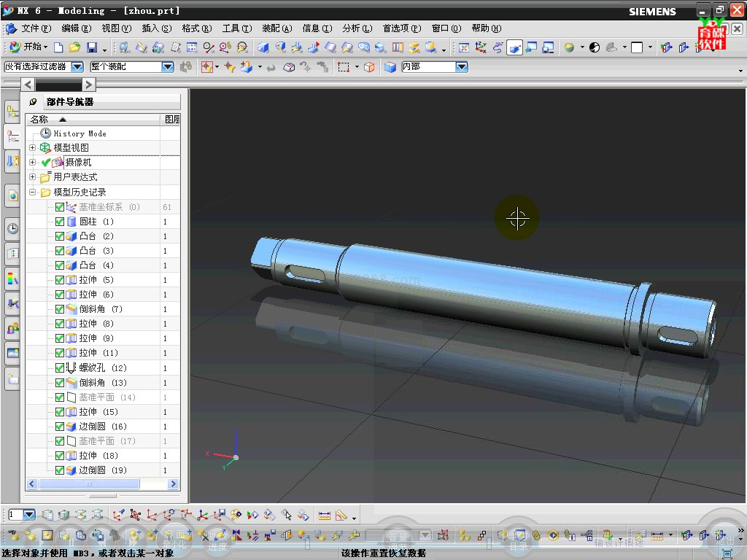Viewport: 747px width, 560px height.
Task: Open the 分析(L) menu
Action: (356, 28)
